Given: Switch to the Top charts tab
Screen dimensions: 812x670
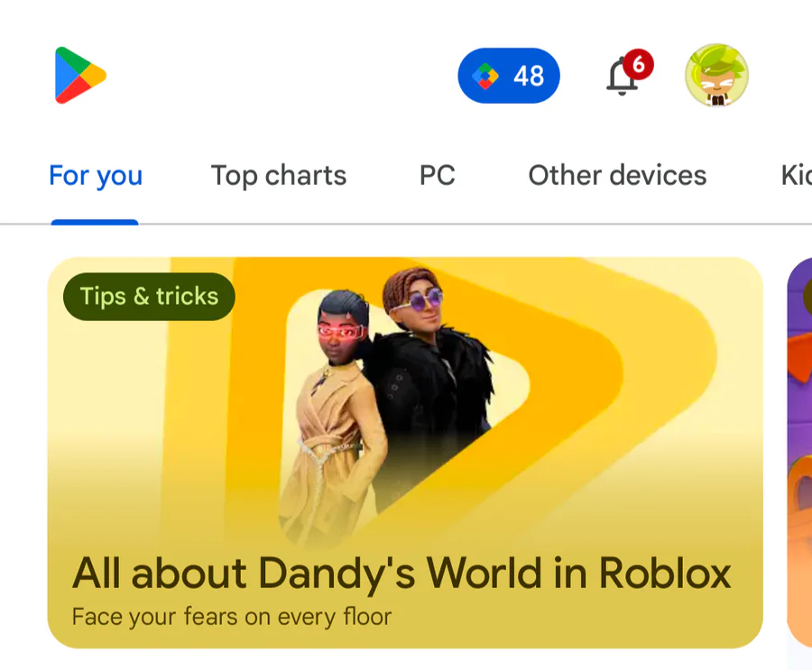Looking at the screenshot, I should tap(279, 175).
